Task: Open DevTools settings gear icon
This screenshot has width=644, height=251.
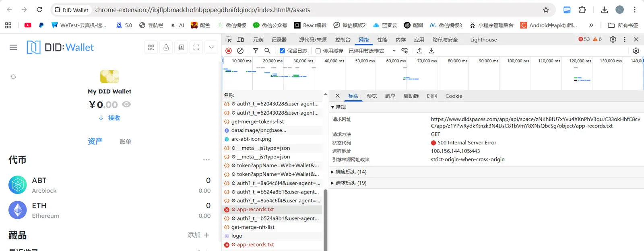Action: [613, 39]
